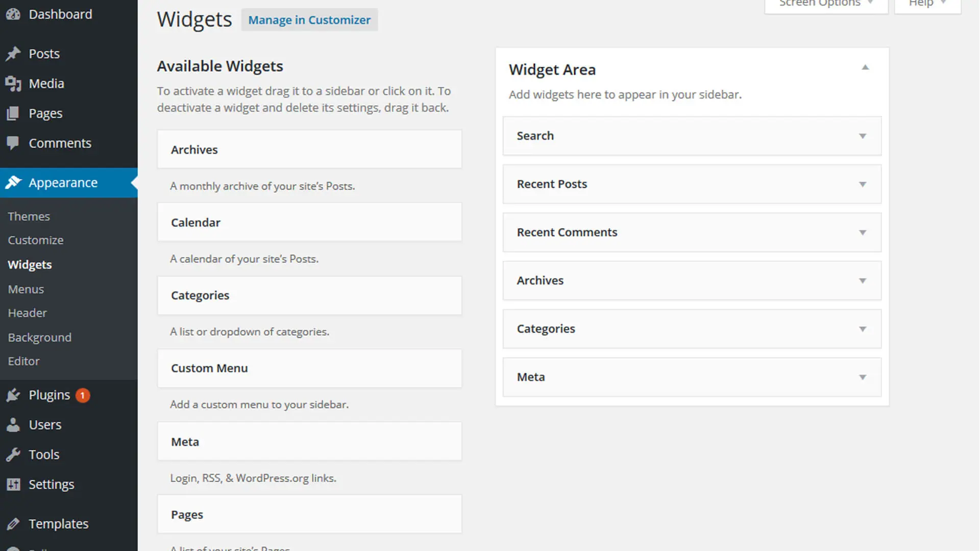This screenshot has height=551, width=980.
Task: Collapse the Widget Area panel arrow
Action: (865, 67)
